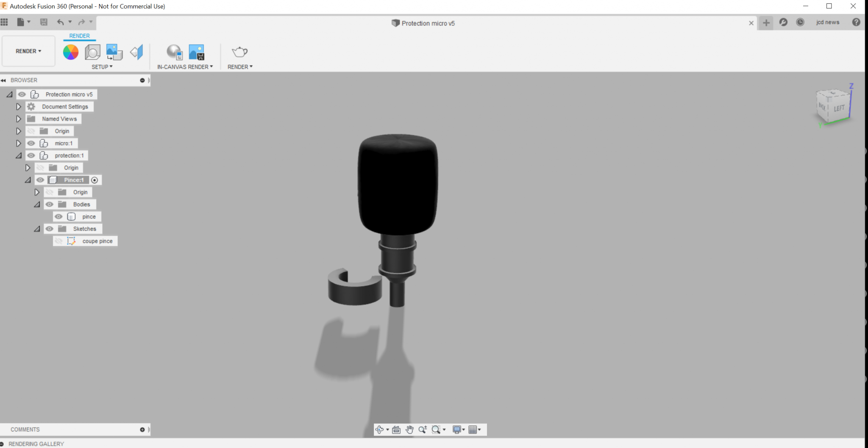Screen dimensions: 868x448
Task: Expand the Named Views folder
Action: point(18,119)
